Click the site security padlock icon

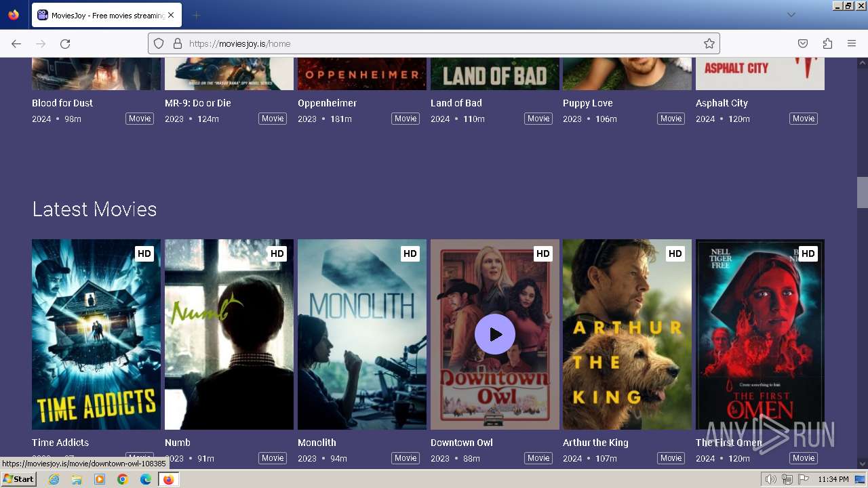tap(178, 43)
